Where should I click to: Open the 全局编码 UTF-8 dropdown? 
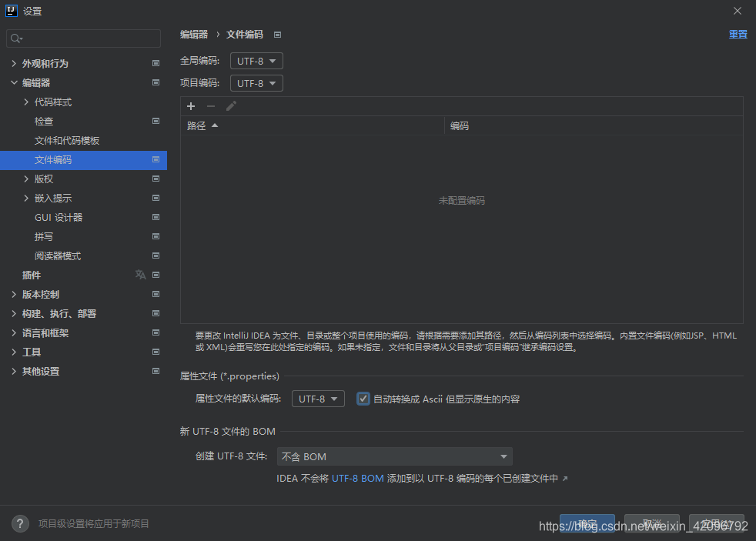tap(256, 60)
